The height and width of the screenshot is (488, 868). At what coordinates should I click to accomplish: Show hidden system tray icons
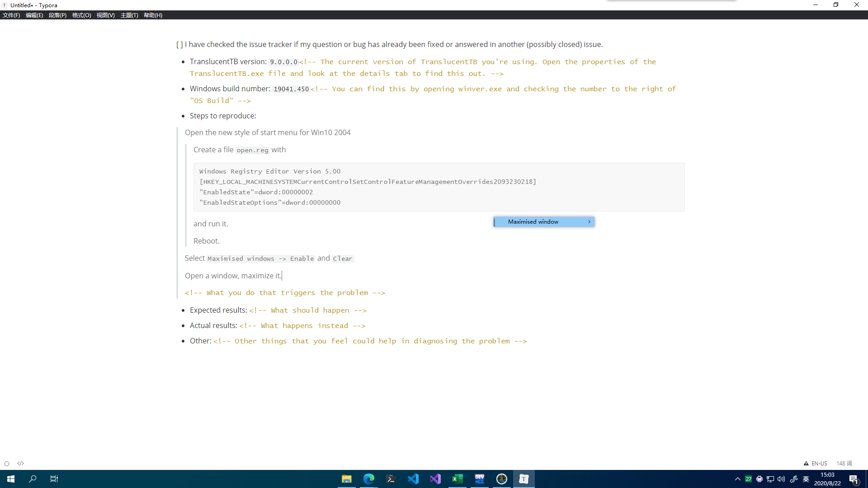click(x=738, y=479)
